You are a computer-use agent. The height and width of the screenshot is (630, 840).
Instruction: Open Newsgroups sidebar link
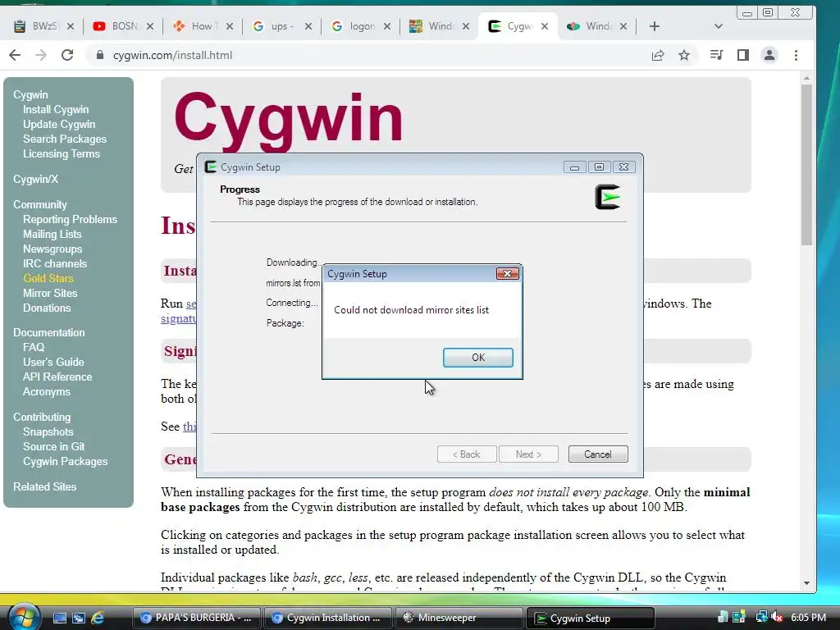52,249
